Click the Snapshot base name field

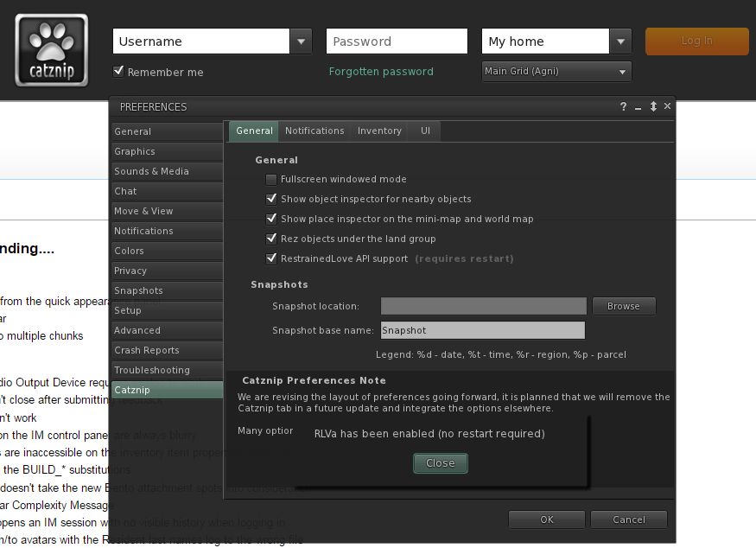click(x=482, y=330)
